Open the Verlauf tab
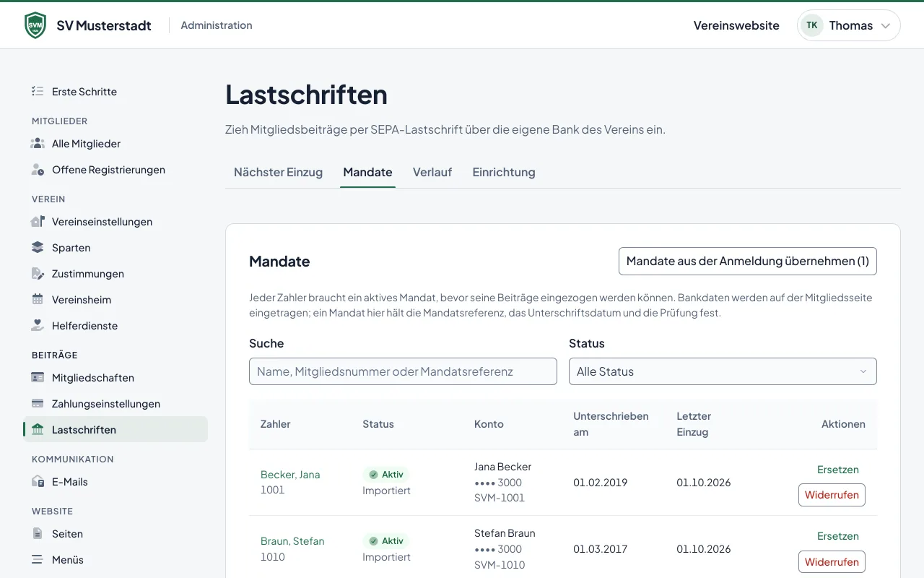This screenshot has height=578, width=924. (432, 172)
